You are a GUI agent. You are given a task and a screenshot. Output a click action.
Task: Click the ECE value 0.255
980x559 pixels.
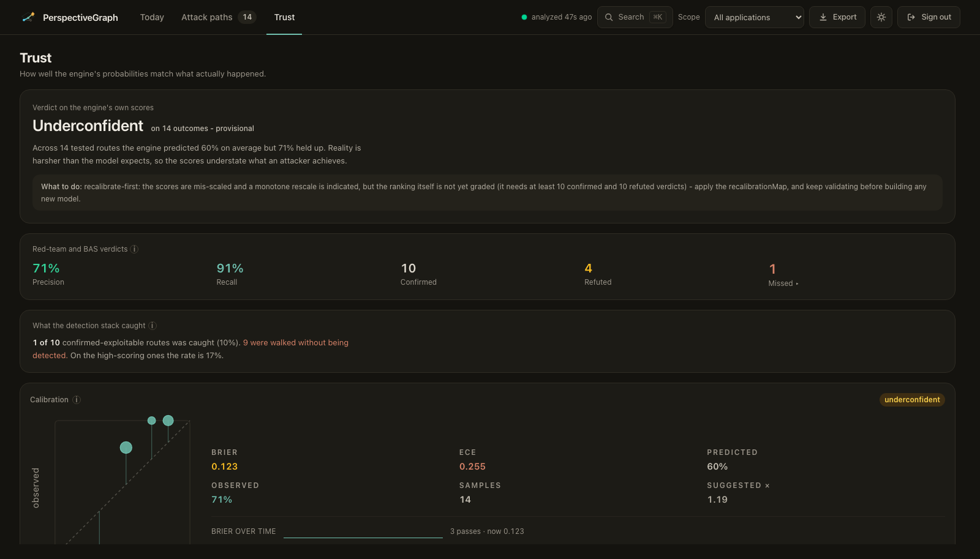(472, 467)
